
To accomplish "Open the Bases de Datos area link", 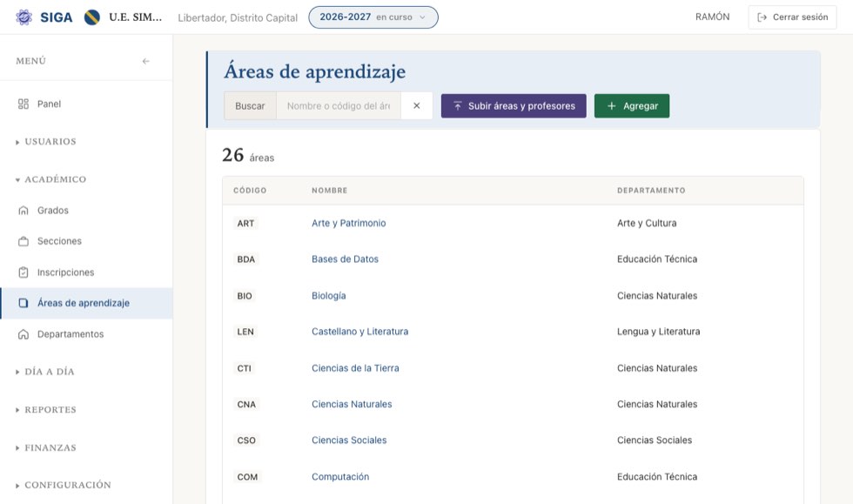I will pos(345,259).
